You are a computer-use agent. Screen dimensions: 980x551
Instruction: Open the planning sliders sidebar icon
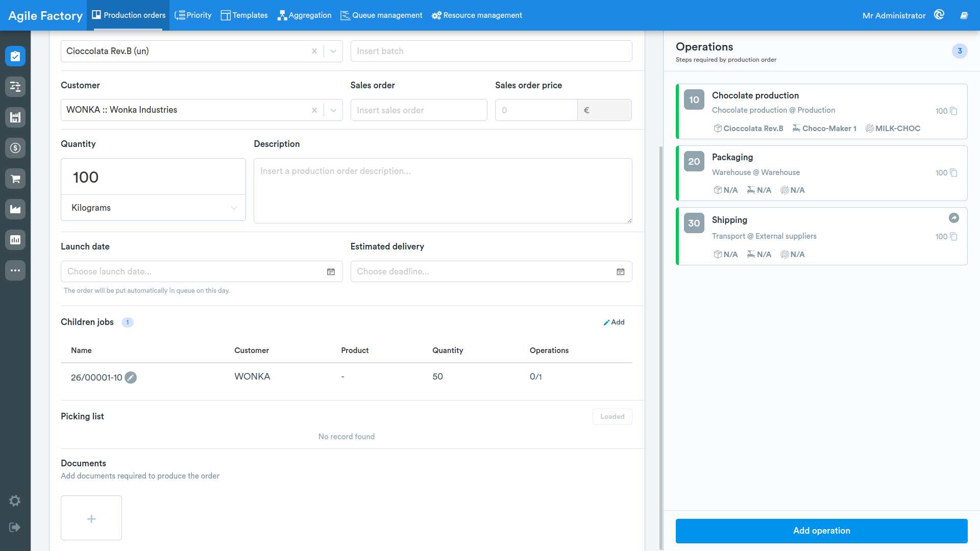point(15,87)
